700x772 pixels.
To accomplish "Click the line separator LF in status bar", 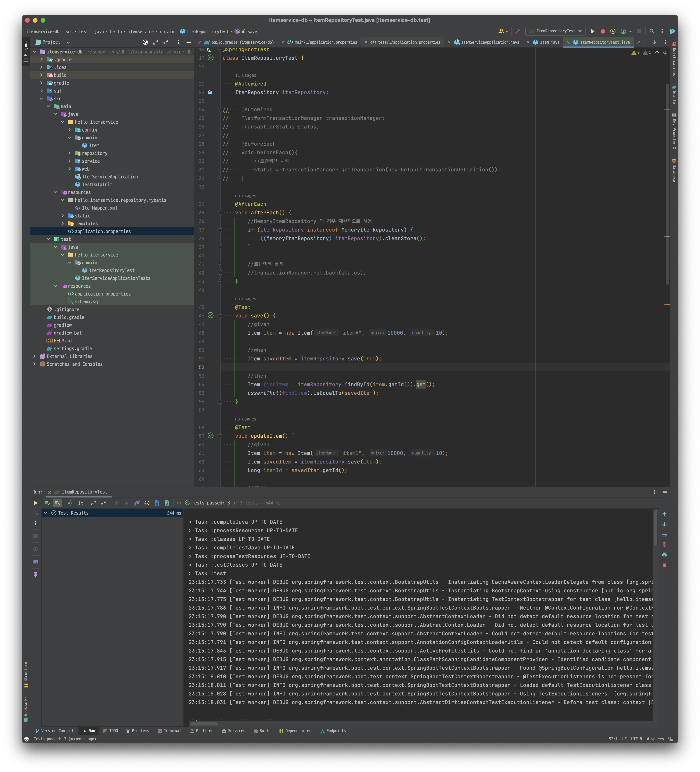I will click(624, 739).
